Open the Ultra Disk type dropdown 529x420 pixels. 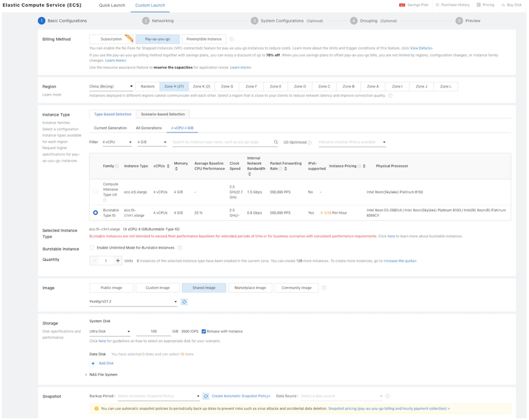tap(109, 331)
